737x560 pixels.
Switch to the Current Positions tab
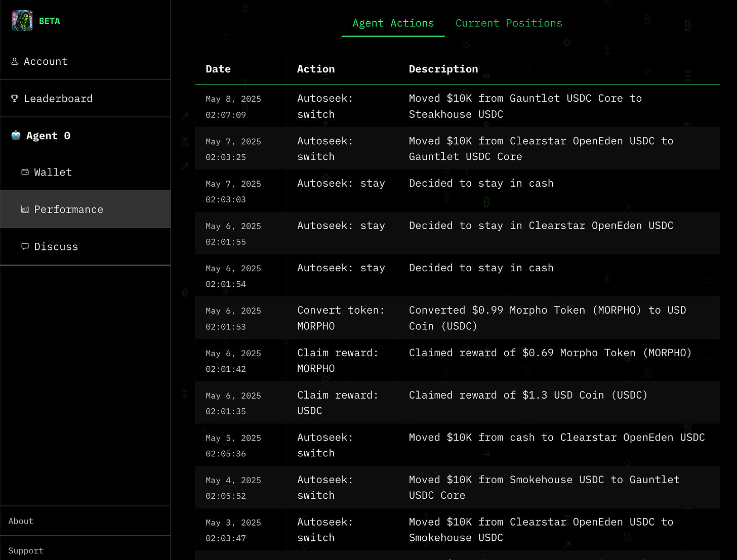click(x=509, y=23)
